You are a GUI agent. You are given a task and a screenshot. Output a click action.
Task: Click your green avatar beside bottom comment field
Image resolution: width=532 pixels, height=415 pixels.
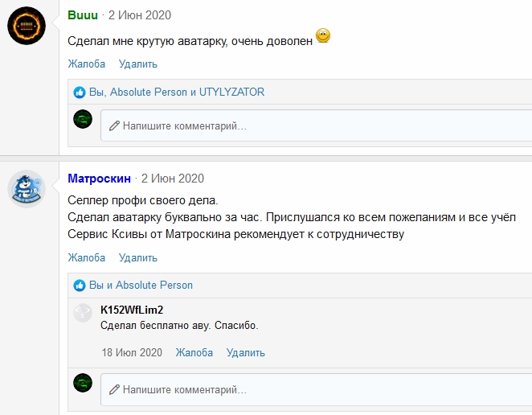click(x=83, y=383)
